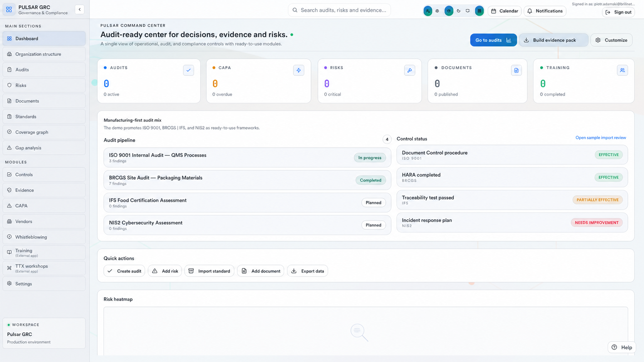
Task: Click the Coverage graph sidebar icon
Action: (9, 132)
